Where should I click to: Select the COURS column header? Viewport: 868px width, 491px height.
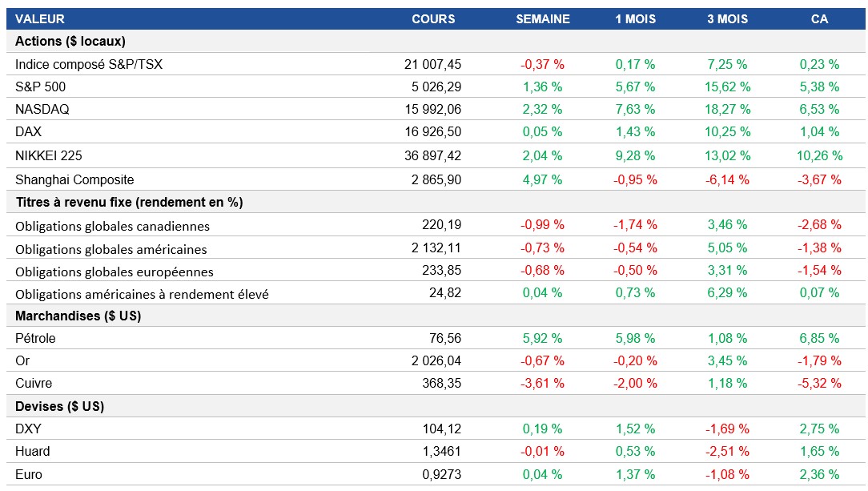[x=433, y=18]
